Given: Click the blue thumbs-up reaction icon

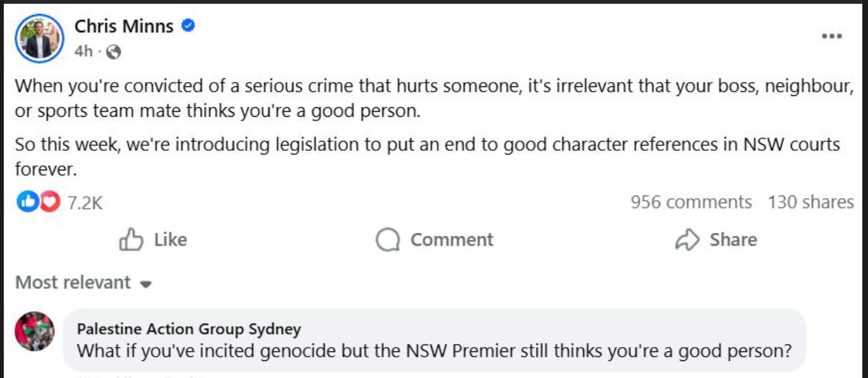Looking at the screenshot, I should [x=27, y=202].
